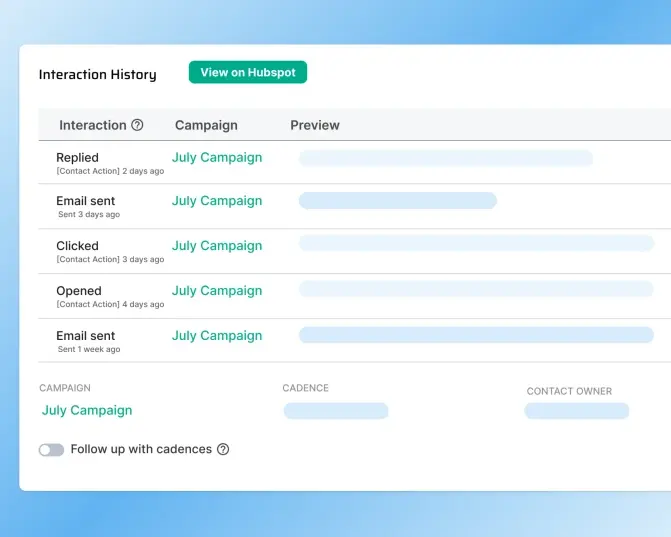Select the Replied interaction entry
The image size is (671, 537).
77,157
